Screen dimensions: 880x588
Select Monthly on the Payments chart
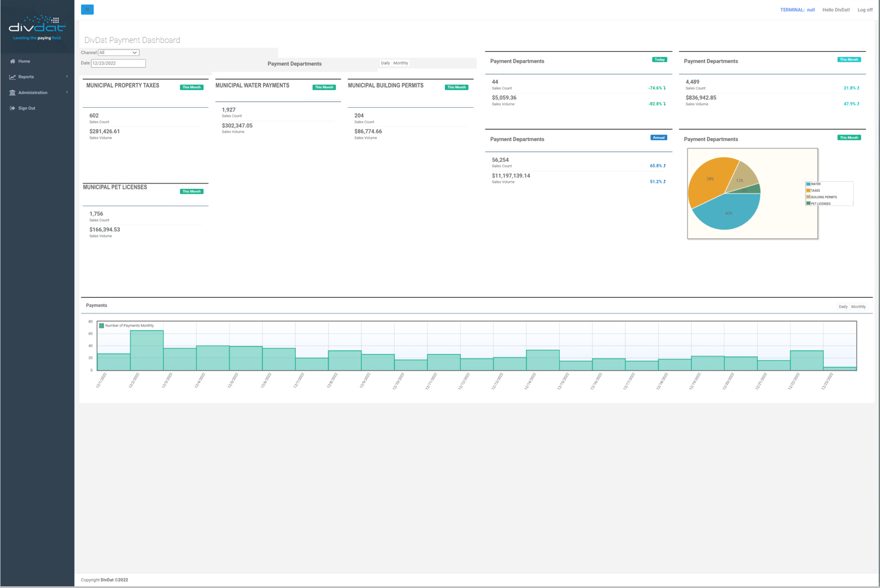click(859, 307)
